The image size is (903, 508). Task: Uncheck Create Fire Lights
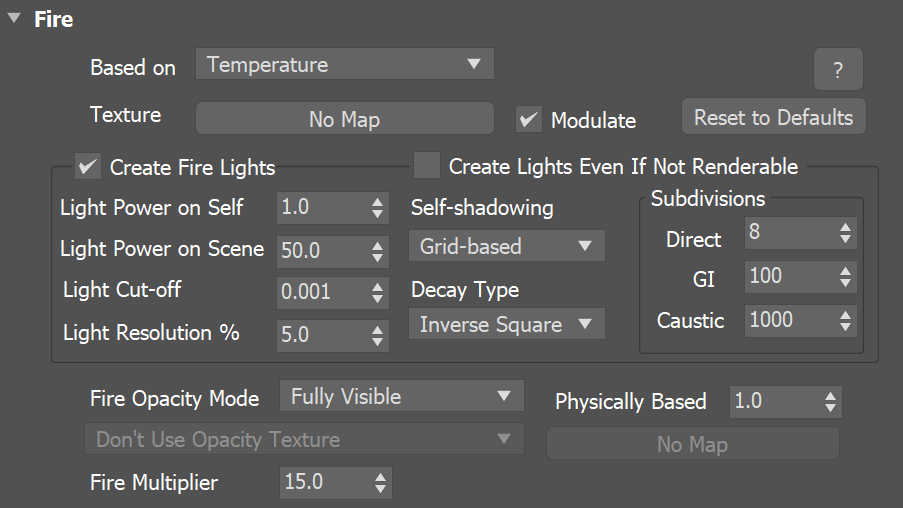click(88, 167)
